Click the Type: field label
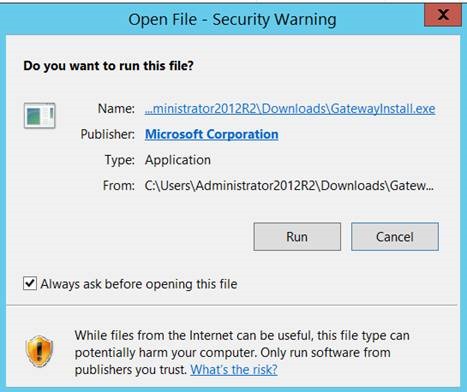Image resolution: width=467 pixels, height=392 pixels. [x=120, y=160]
